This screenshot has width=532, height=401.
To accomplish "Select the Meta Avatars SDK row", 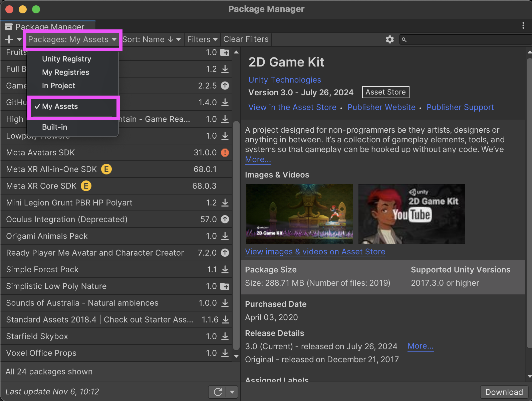I will [116, 152].
